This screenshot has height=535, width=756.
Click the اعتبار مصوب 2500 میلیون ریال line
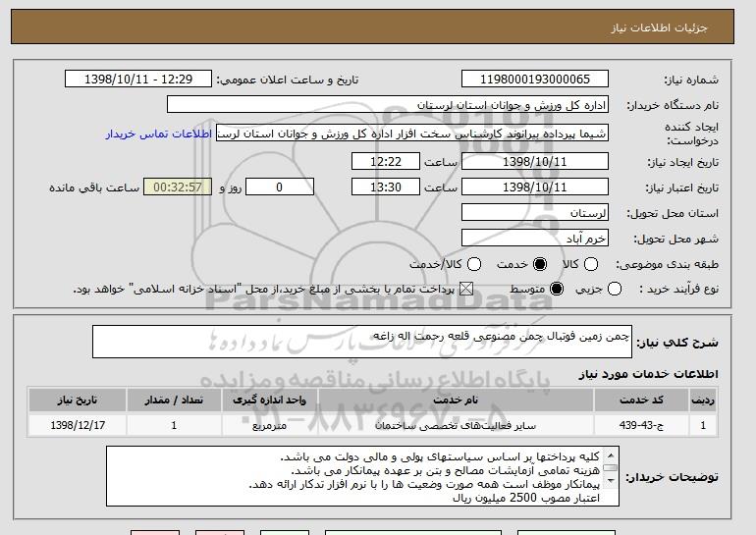tap(526, 499)
